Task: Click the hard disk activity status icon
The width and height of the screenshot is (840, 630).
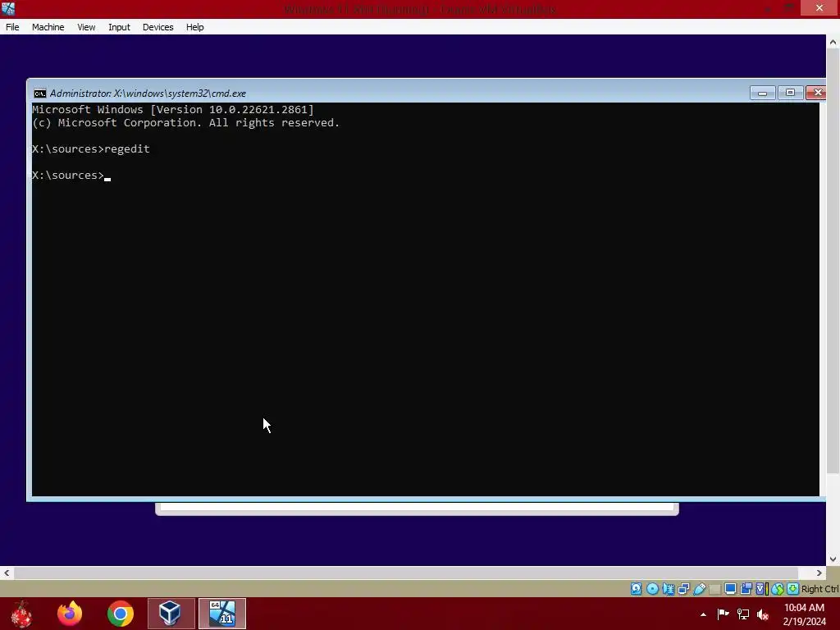Action: [636, 589]
